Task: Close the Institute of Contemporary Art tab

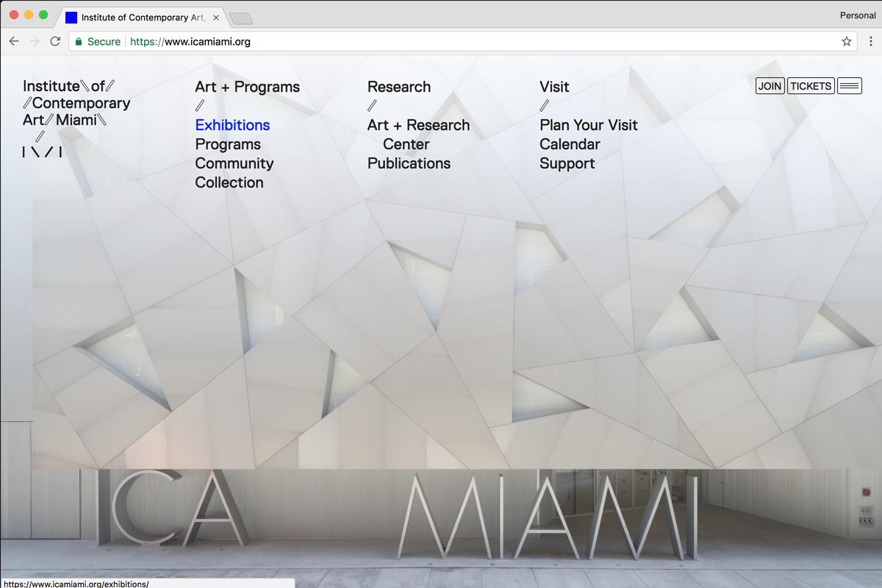Action: [x=216, y=17]
